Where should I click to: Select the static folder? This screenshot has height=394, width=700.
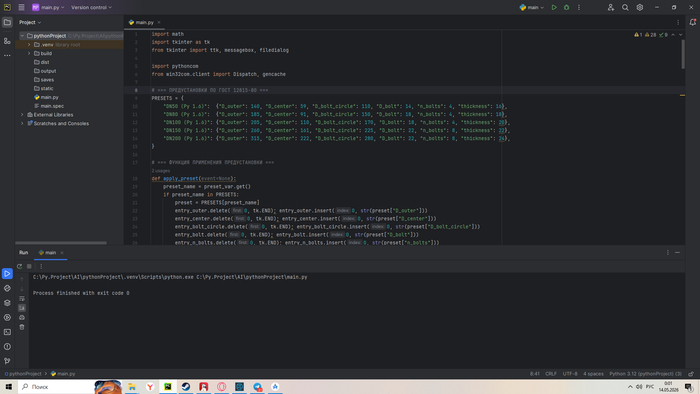[44, 88]
